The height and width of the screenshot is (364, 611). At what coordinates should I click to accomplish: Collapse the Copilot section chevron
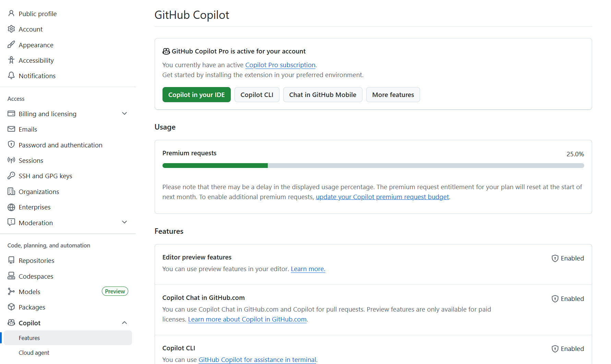(124, 323)
